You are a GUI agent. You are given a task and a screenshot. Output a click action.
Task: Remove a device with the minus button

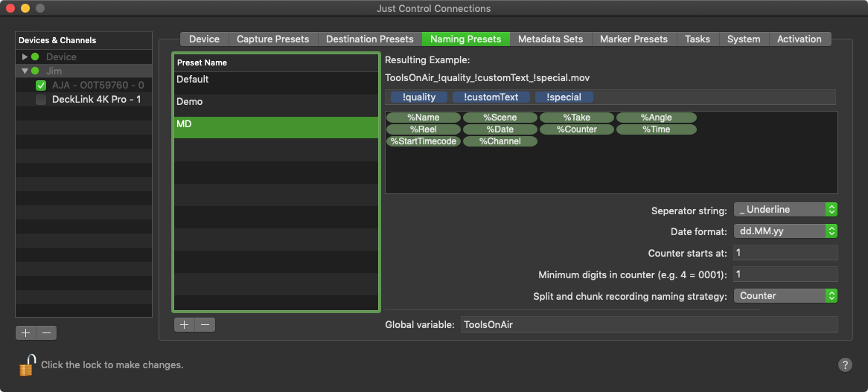point(46,332)
